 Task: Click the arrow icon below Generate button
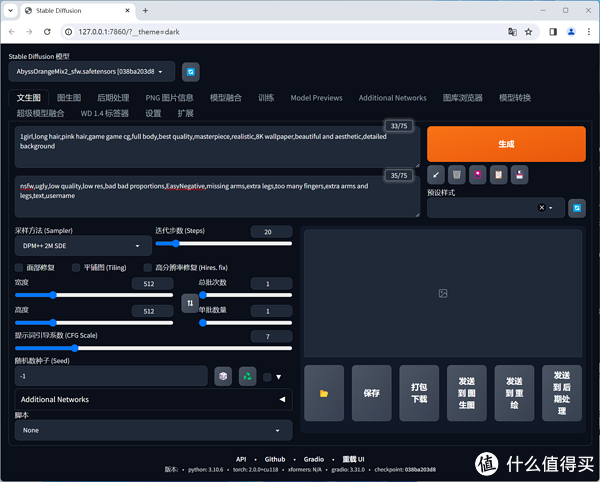coord(436,175)
